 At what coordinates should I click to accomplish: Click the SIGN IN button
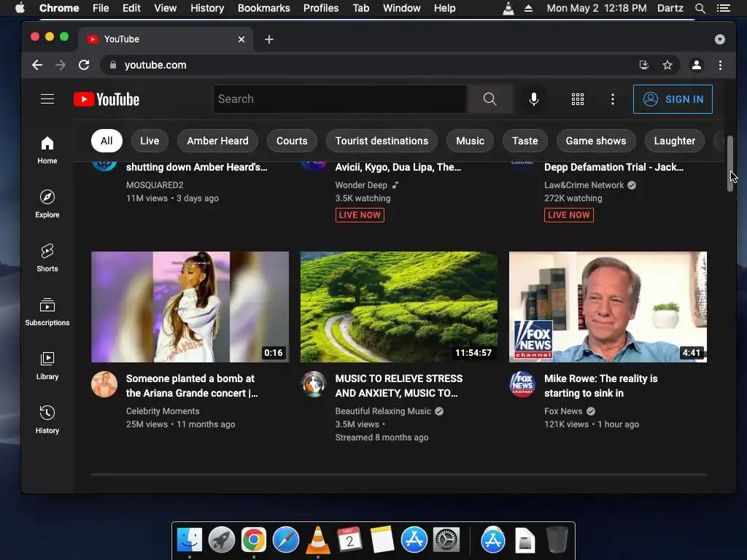673,99
